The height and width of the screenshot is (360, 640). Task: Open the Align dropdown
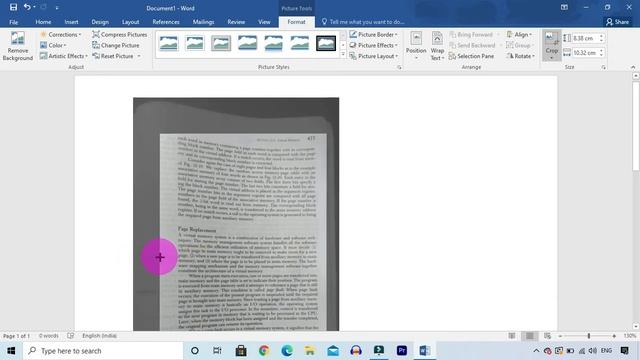tap(519, 35)
